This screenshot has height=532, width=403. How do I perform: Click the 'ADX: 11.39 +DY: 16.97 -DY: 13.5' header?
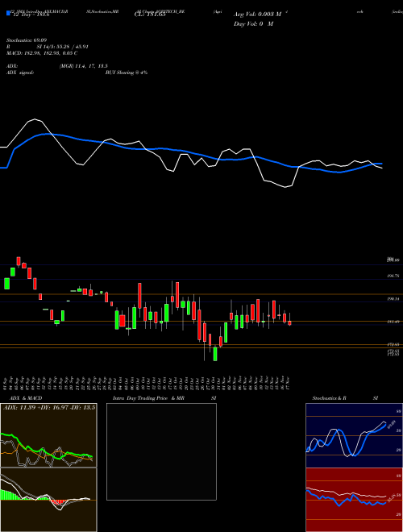[x=49, y=407]
